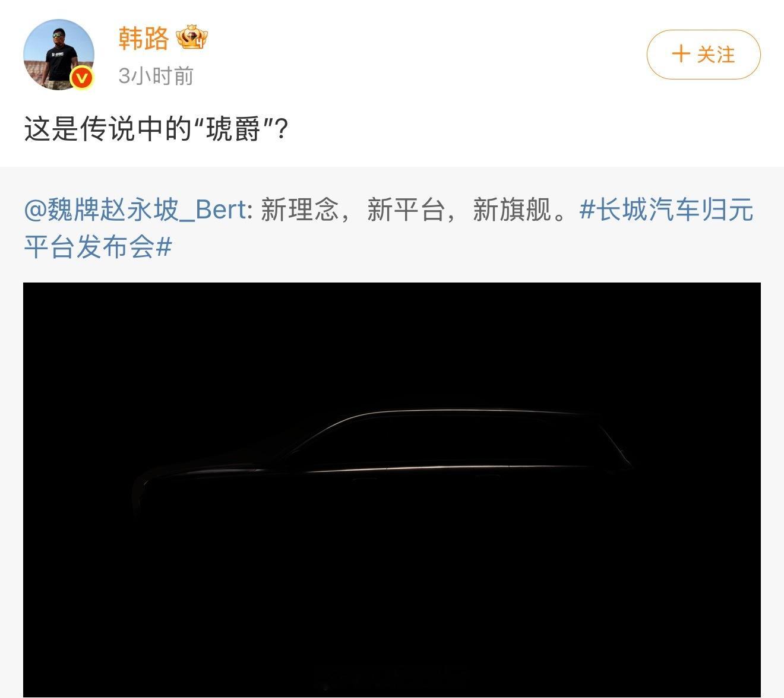The height and width of the screenshot is (698, 784).
Task: Follow the user with 关注 button
Action: (x=703, y=55)
